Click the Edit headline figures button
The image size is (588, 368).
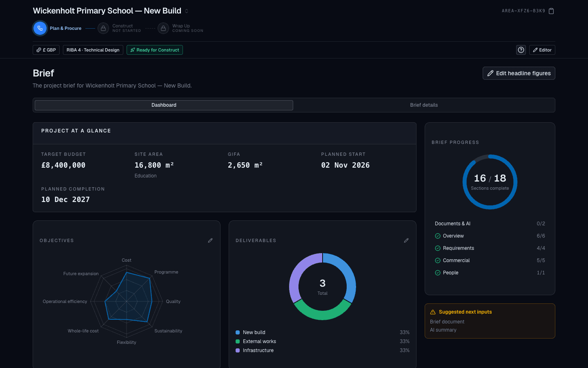[x=519, y=73]
